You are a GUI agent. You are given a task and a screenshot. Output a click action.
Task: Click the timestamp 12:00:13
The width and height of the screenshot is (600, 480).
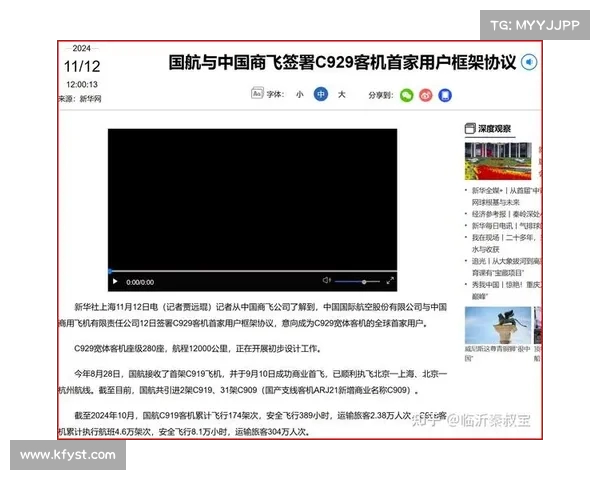(82, 84)
